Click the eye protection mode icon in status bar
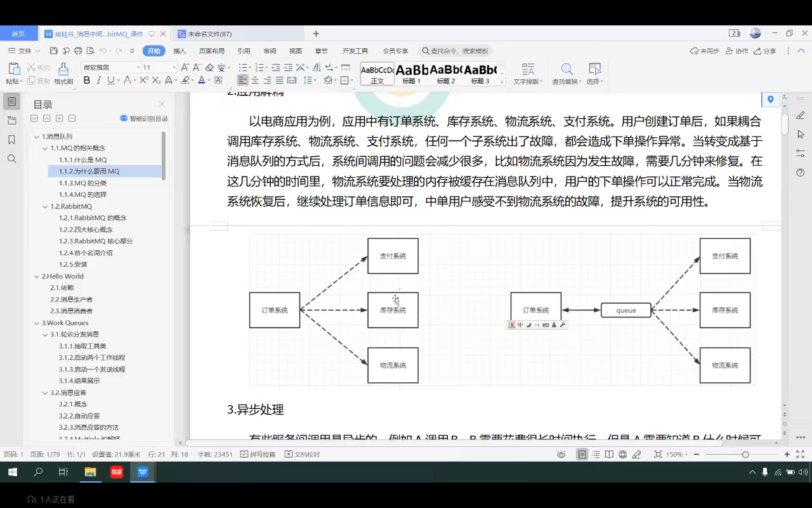The image size is (812, 508). (x=561, y=455)
